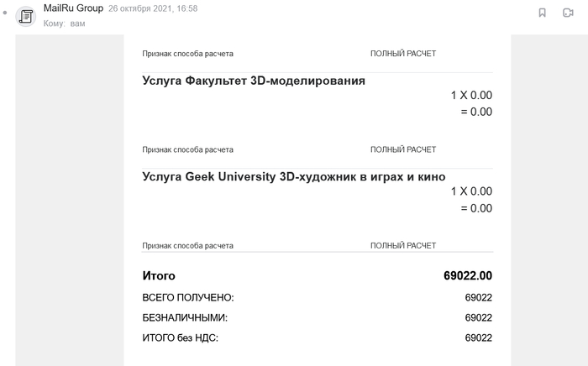
Task: Click the "ВСЕГО ПОЛУЧЕНО:" label
Action: coord(187,297)
